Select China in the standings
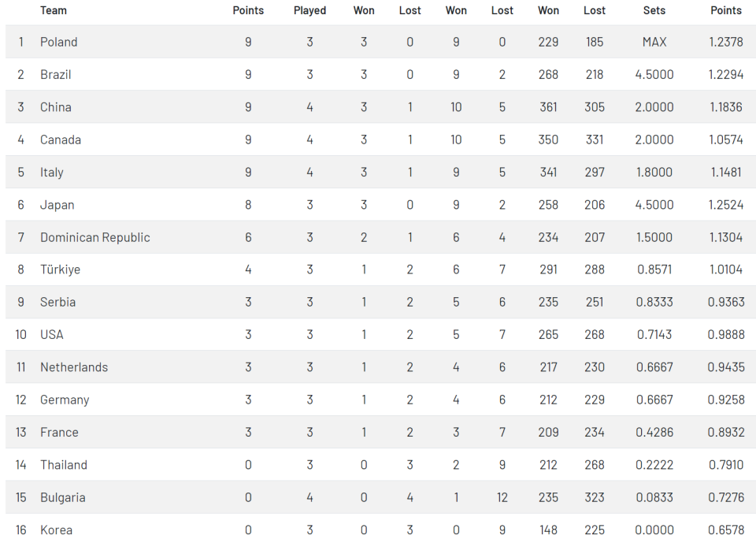 coord(56,107)
